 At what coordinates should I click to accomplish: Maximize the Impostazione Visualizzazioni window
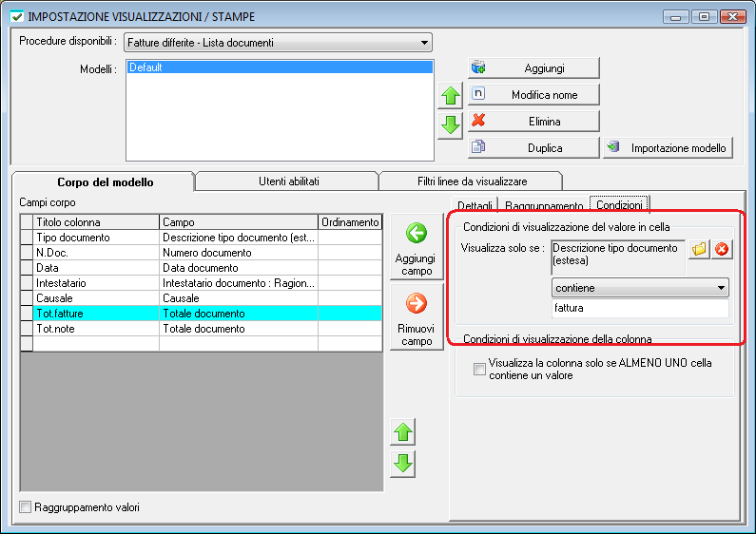(704, 16)
